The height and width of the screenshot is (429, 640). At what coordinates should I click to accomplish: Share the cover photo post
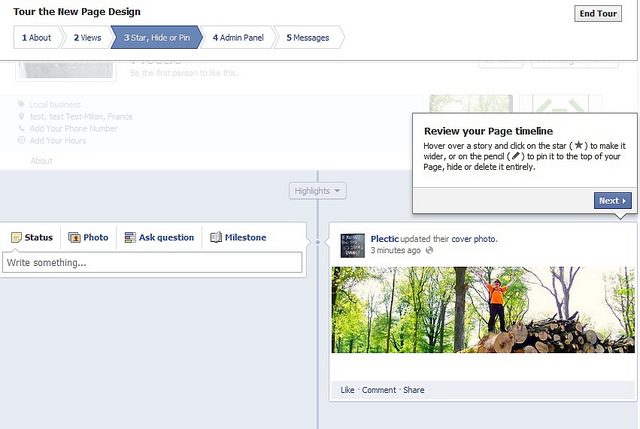pos(414,390)
